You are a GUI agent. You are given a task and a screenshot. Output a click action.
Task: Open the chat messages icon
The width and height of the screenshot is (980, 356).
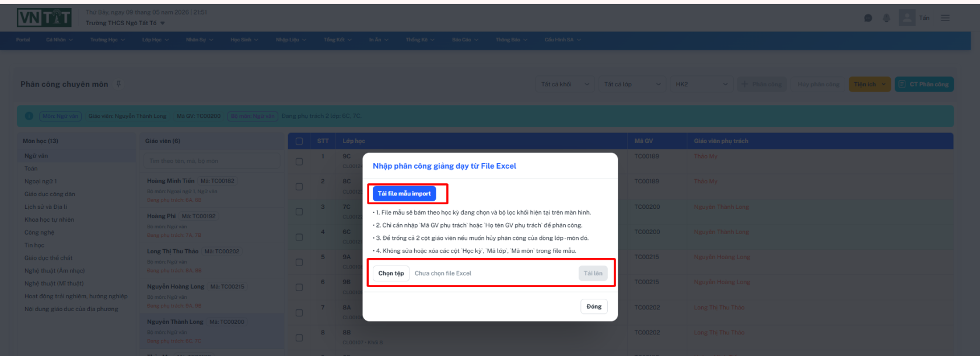coord(868,18)
